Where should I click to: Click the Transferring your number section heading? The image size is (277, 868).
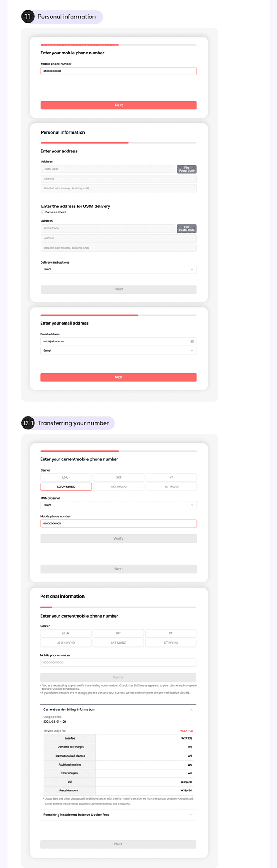point(73,423)
